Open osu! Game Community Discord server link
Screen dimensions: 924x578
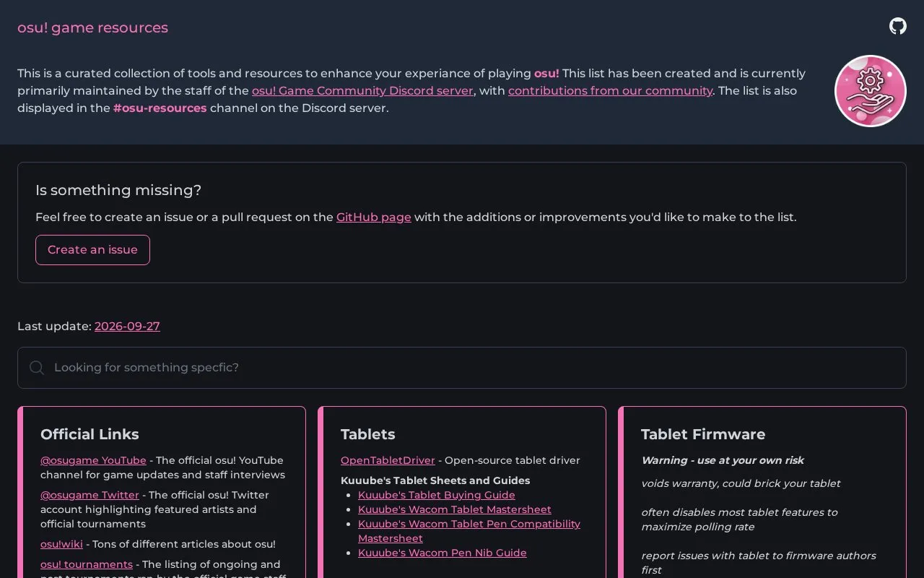click(x=362, y=91)
